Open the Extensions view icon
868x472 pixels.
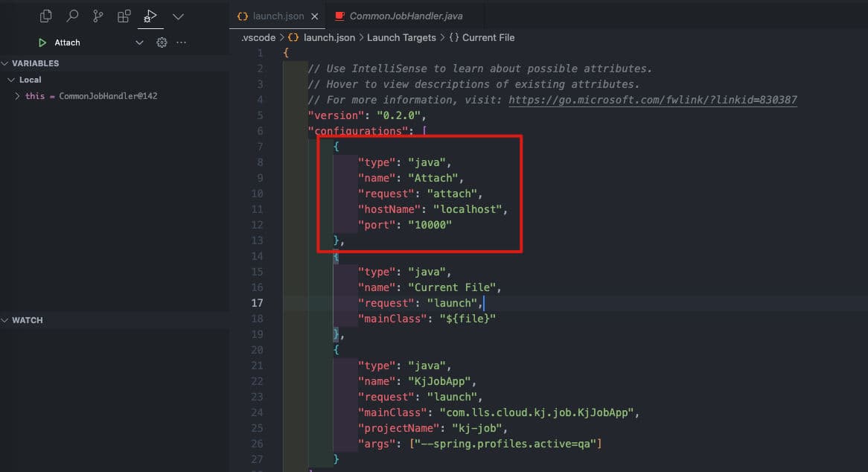pyautogui.click(x=124, y=16)
